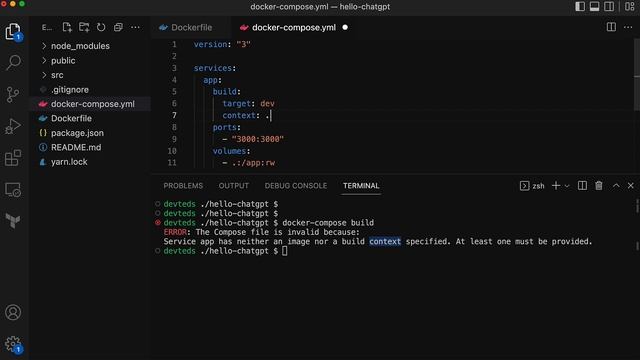640x360 pixels.
Task: Select the docker-compose.yml editor tab
Action: click(x=293, y=27)
